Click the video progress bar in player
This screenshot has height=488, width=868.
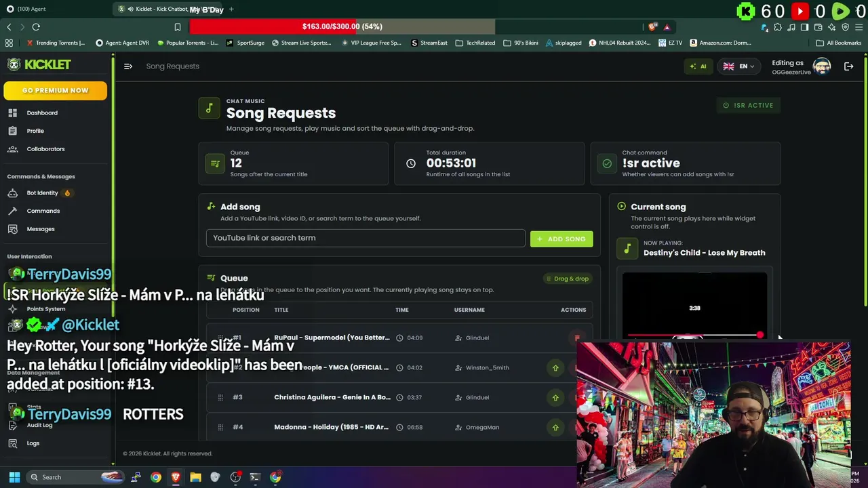pos(694,335)
